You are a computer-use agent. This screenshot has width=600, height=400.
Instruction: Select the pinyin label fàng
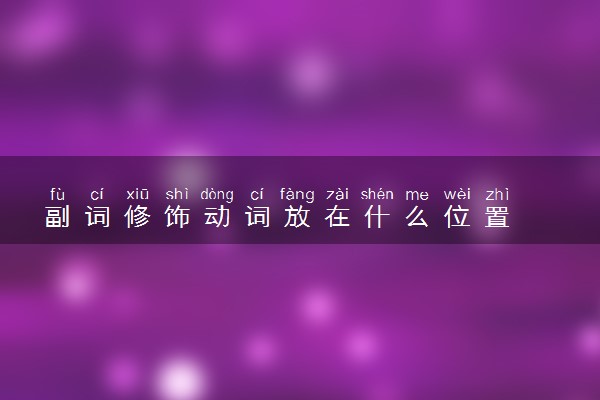click(297, 195)
